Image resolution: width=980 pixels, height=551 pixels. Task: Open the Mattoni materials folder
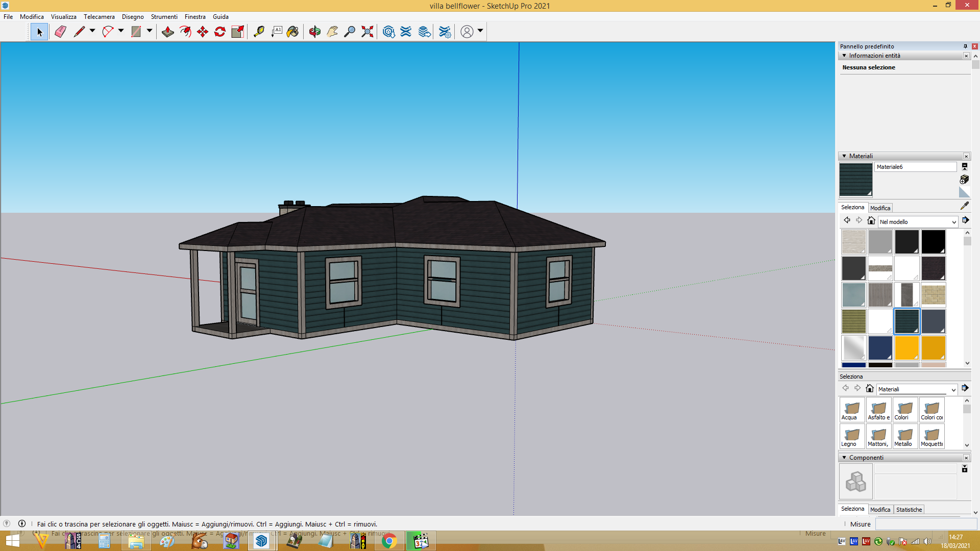[878, 437]
